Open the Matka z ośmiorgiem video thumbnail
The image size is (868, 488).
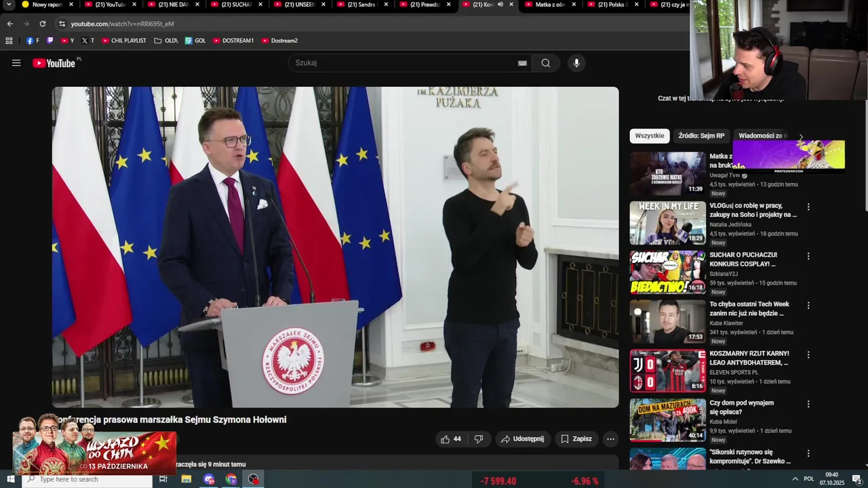coord(668,174)
